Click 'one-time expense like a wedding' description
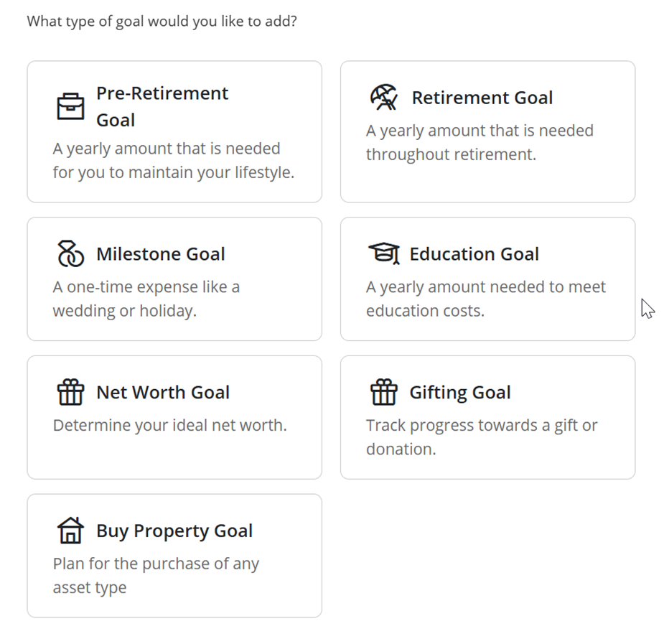This screenshot has height=644, width=664. pyautogui.click(x=146, y=299)
